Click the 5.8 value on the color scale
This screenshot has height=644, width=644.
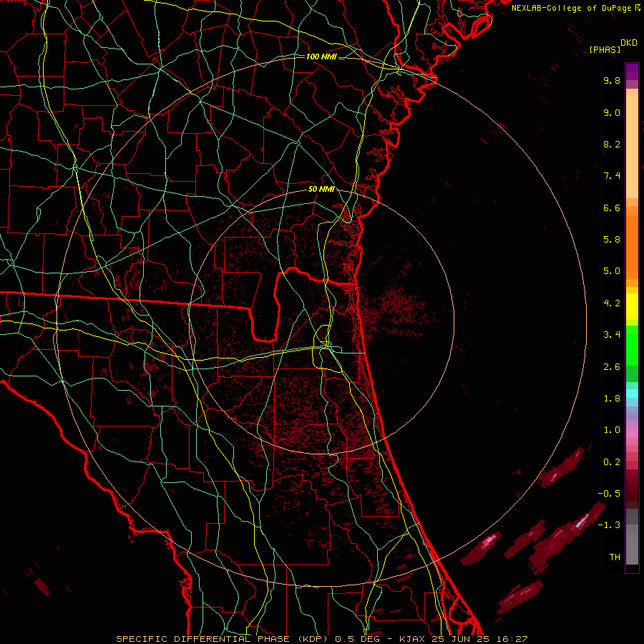click(x=612, y=240)
